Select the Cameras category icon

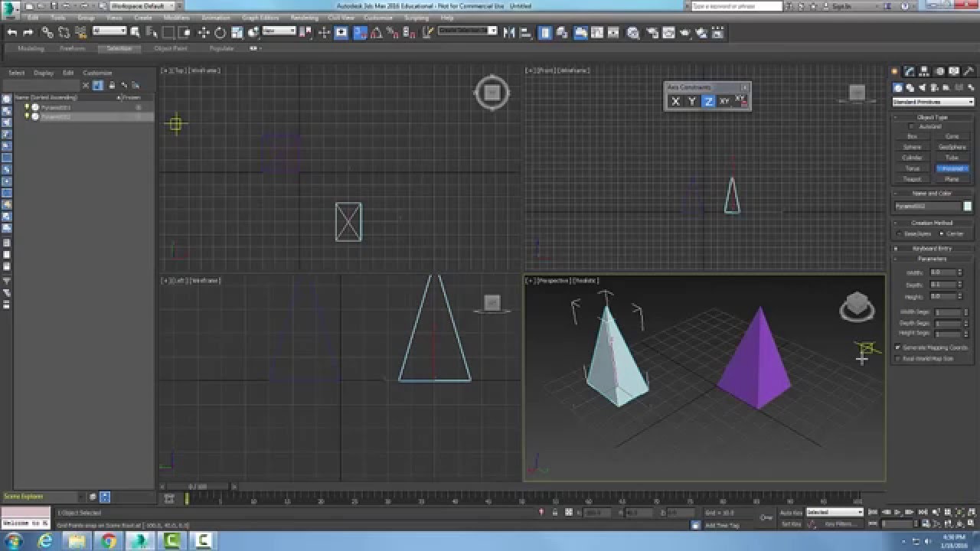tap(933, 88)
